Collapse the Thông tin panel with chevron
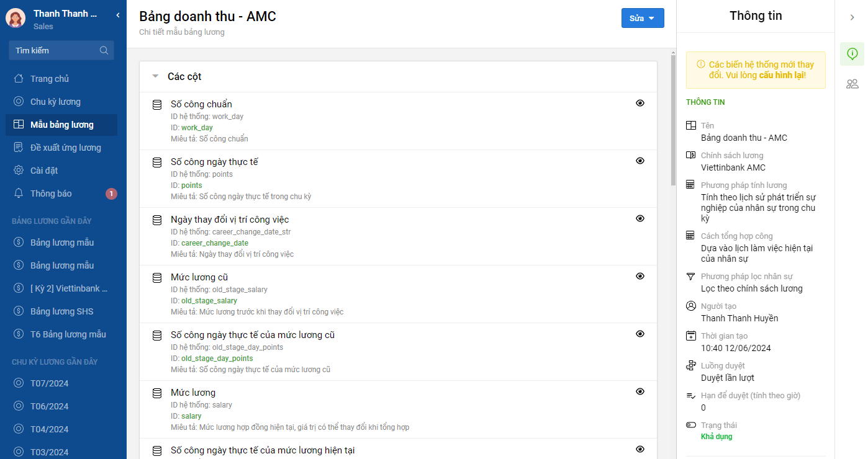The width and height of the screenshot is (868, 459). click(x=852, y=17)
